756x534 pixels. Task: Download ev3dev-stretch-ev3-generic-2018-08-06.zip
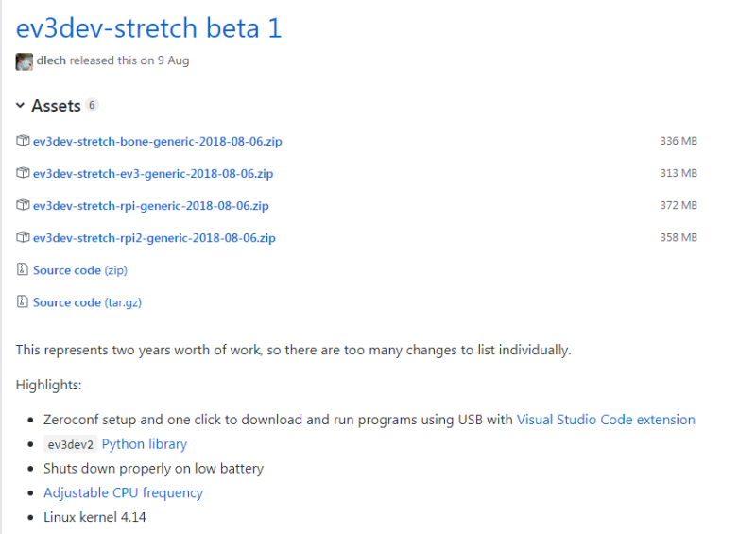(x=152, y=174)
